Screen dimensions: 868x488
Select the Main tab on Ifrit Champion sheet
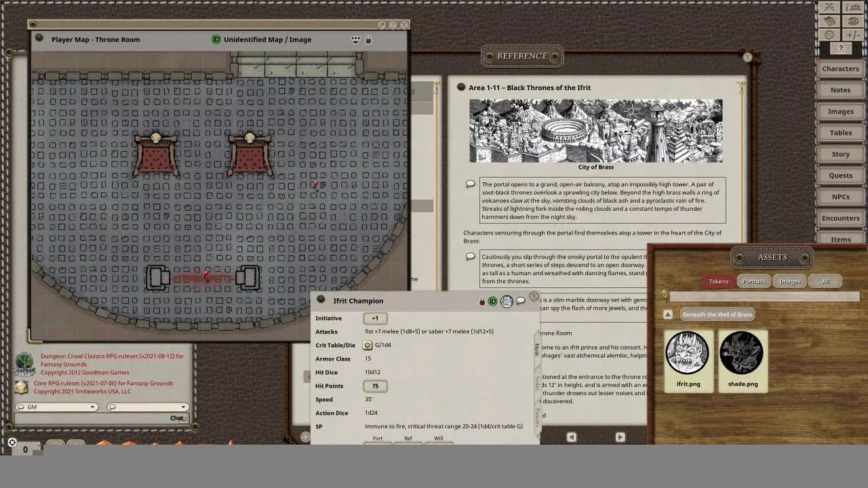click(x=536, y=350)
